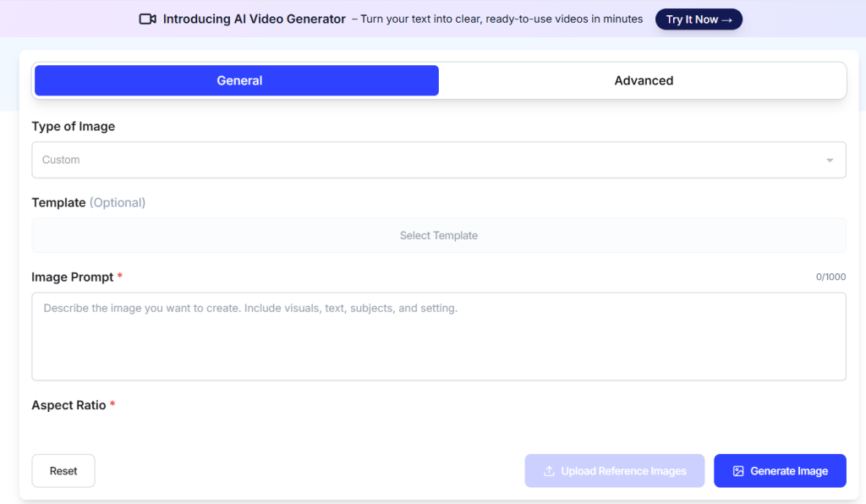Click the Template (Optional) label
866x504 pixels.
[88, 203]
